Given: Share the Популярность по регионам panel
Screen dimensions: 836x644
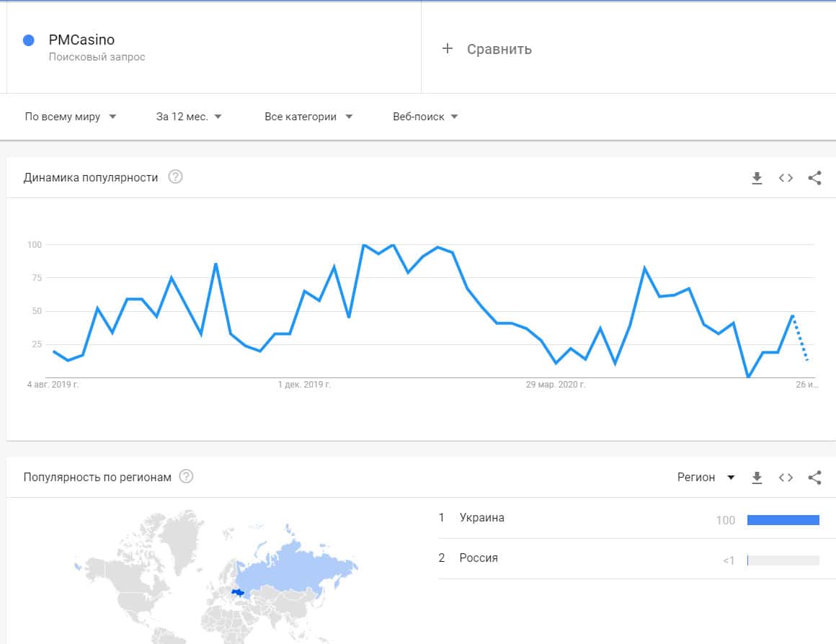Looking at the screenshot, I should point(814,477).
